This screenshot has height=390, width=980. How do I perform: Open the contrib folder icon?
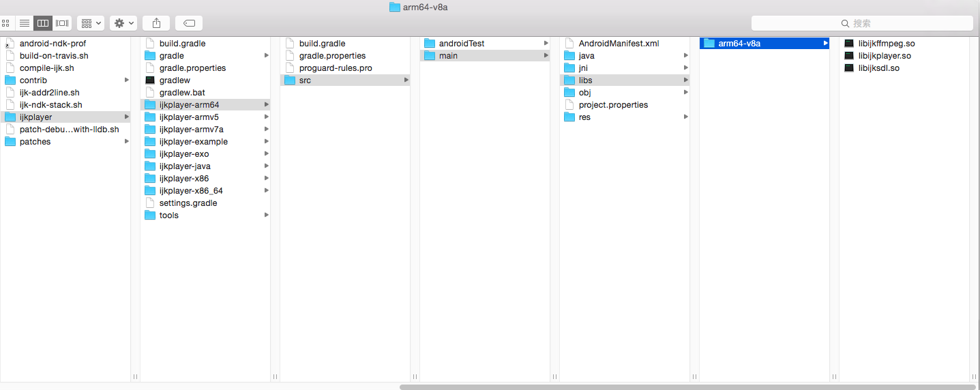click(x=10, y=80)
